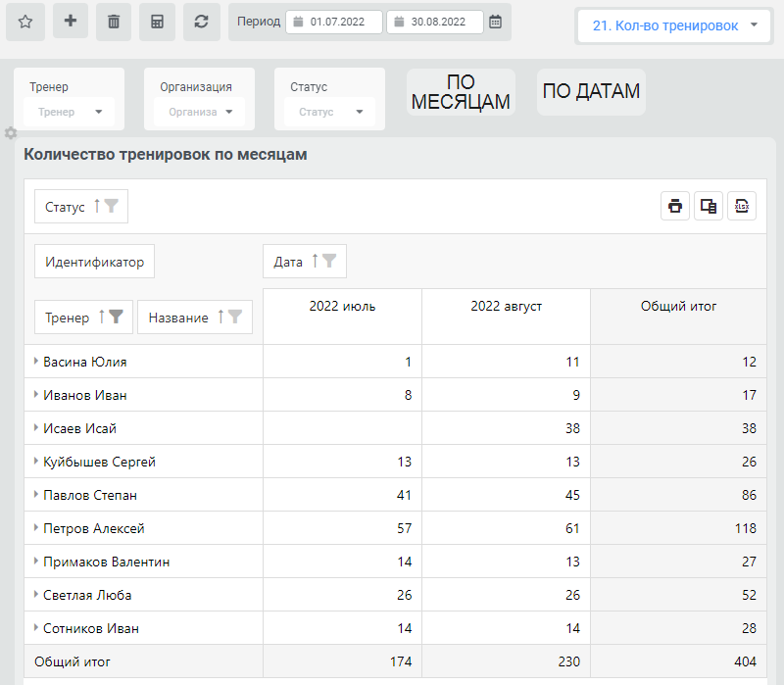Open the Статус filter dropdown
This screenshot has width=784, height=685.
coord(329,112)
